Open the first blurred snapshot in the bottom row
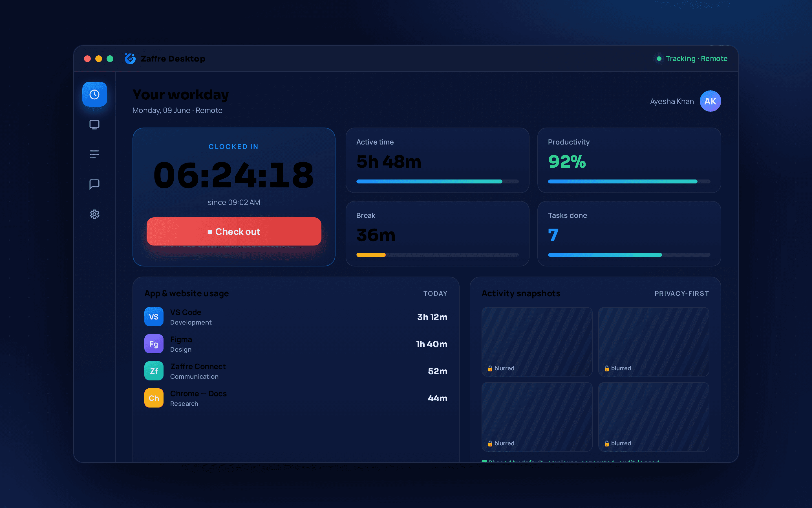Screen dimensions: 812x508 coord(537,417)
